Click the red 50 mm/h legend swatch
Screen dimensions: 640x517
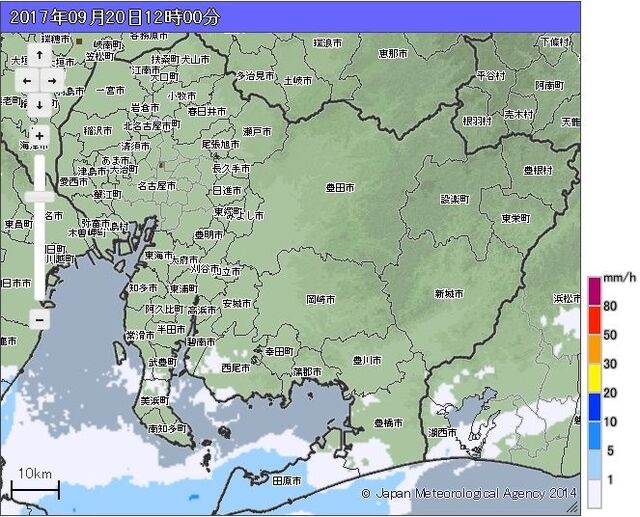pos(594,320)
